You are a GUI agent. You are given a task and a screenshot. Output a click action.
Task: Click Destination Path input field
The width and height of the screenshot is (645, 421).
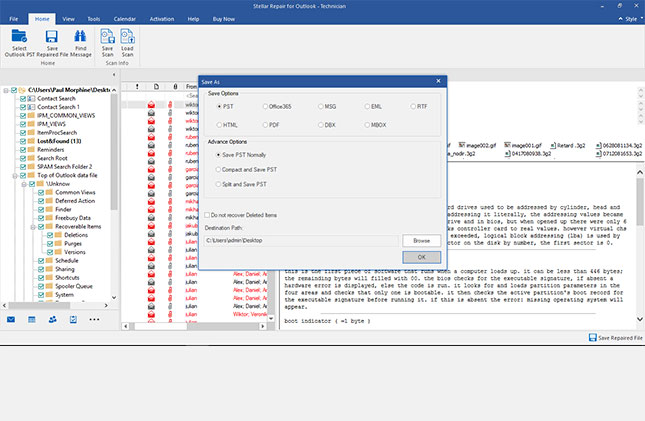coord(301,240)
